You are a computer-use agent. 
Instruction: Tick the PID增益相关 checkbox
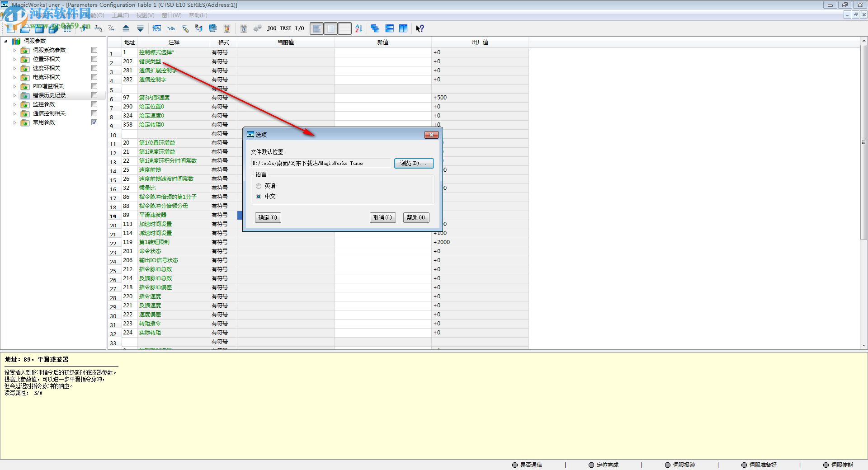point(94,86)
